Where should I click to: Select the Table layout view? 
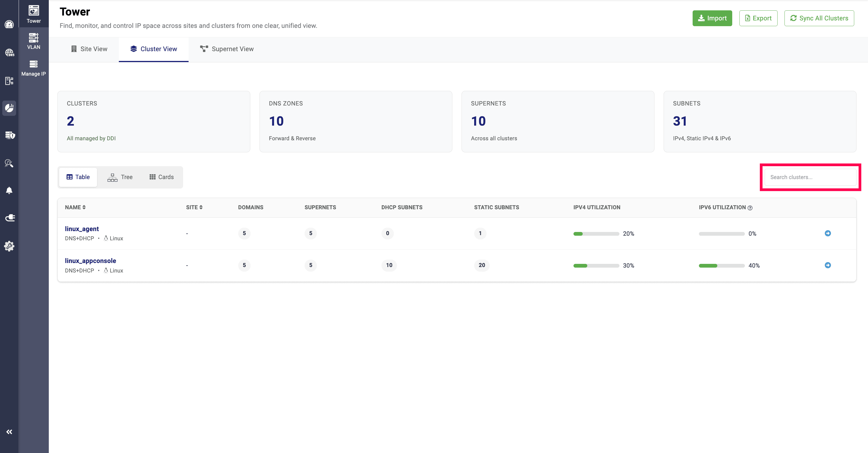(78, 177)
